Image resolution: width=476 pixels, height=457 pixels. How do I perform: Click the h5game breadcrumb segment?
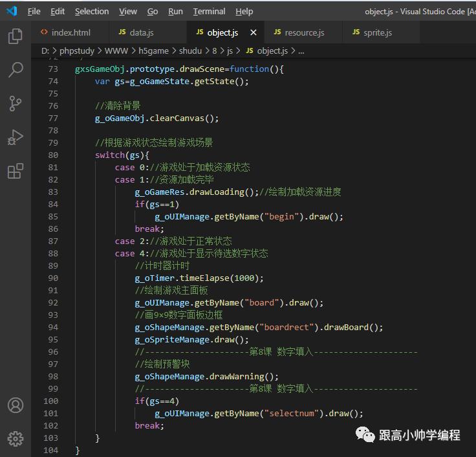(153, 50)
